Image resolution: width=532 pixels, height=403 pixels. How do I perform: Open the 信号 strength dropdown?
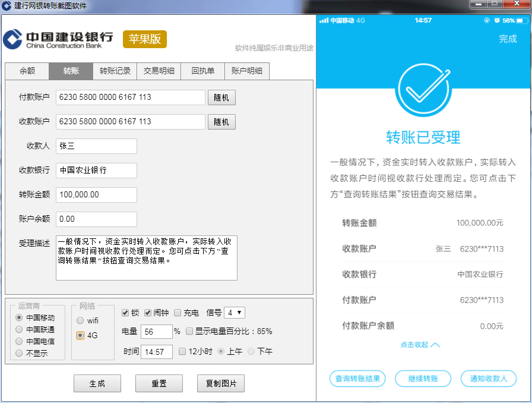pyautogui.click(x=235, y=313)
